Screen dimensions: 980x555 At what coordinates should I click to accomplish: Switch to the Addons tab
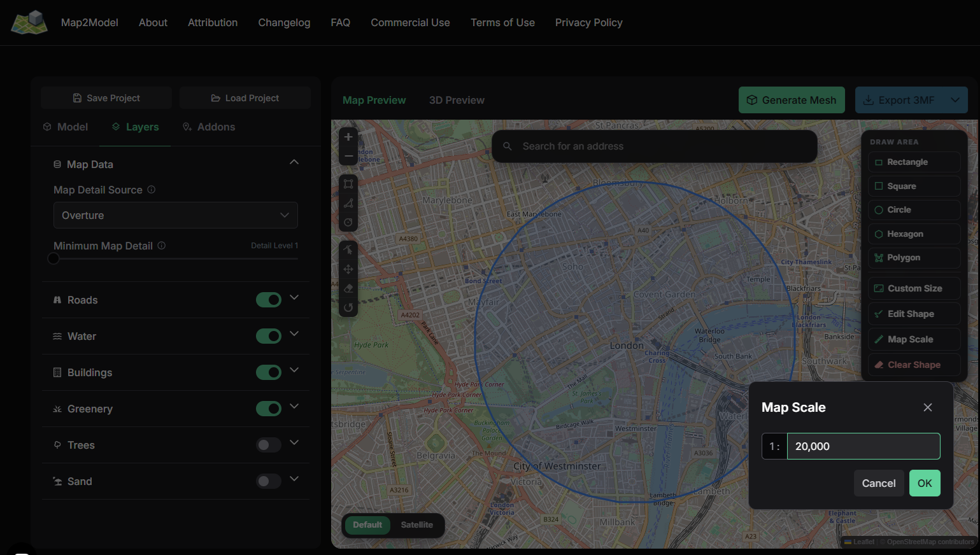point(209,127)
